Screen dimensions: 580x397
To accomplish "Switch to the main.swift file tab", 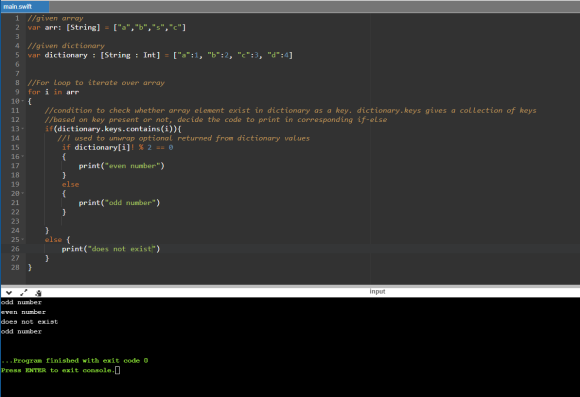I will tap(25, 7).
